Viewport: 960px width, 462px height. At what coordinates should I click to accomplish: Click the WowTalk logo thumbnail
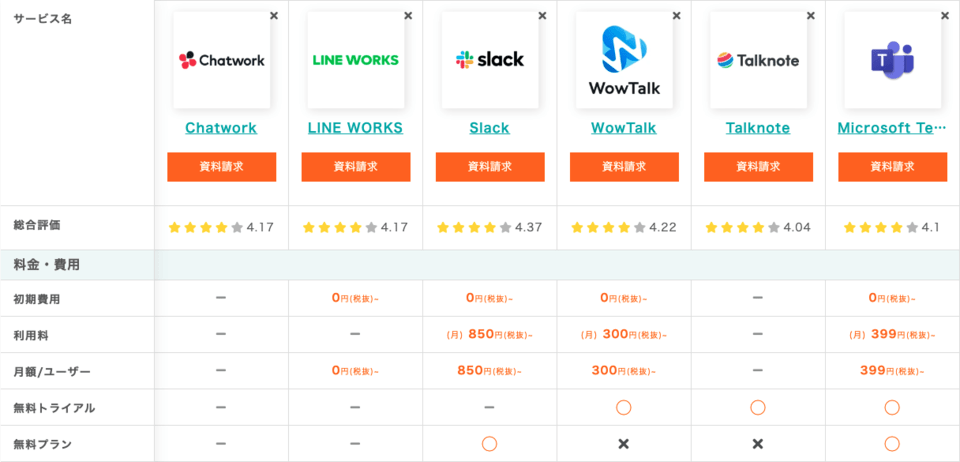click(624, 60)
